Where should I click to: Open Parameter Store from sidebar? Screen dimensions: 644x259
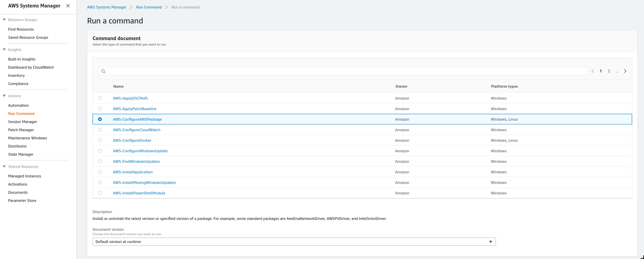click(x=22, y=201)
